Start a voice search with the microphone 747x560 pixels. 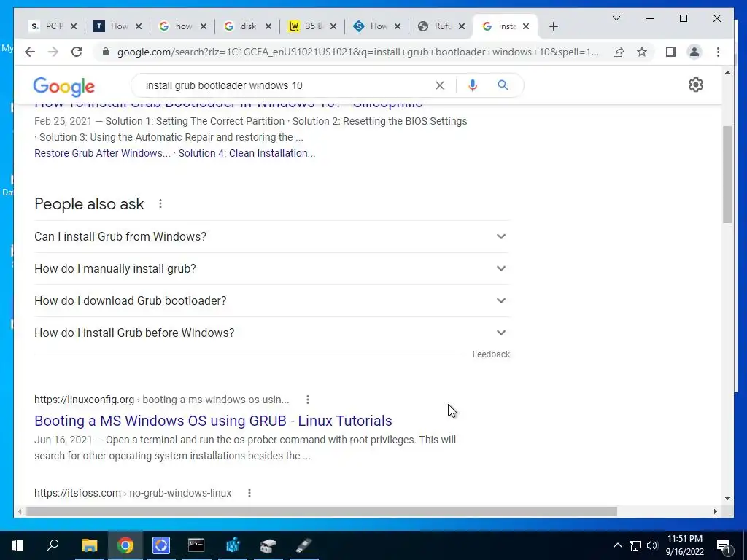click(472, 85)
